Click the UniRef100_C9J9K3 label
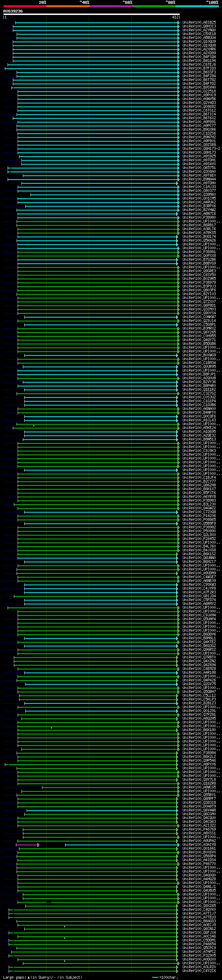The height and width of the screenshot is (980, 222). (x=199, y=451)
